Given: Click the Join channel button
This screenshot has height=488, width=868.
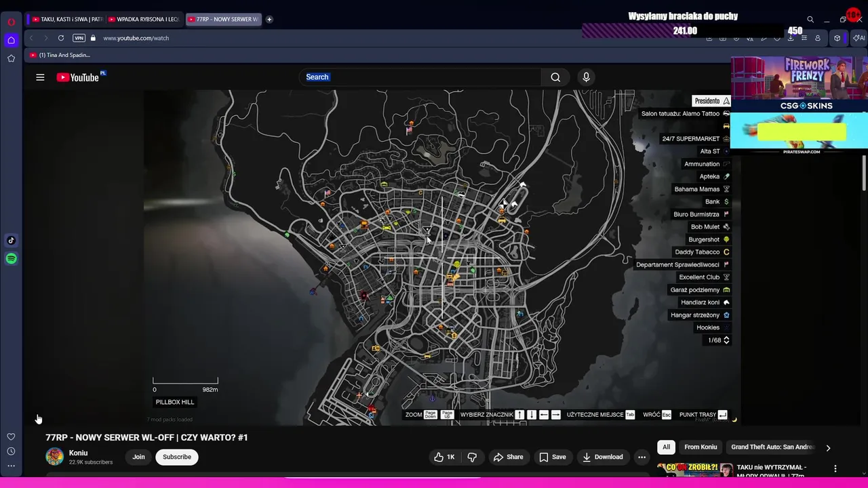Looking at the screenshot, I should 138,457.
